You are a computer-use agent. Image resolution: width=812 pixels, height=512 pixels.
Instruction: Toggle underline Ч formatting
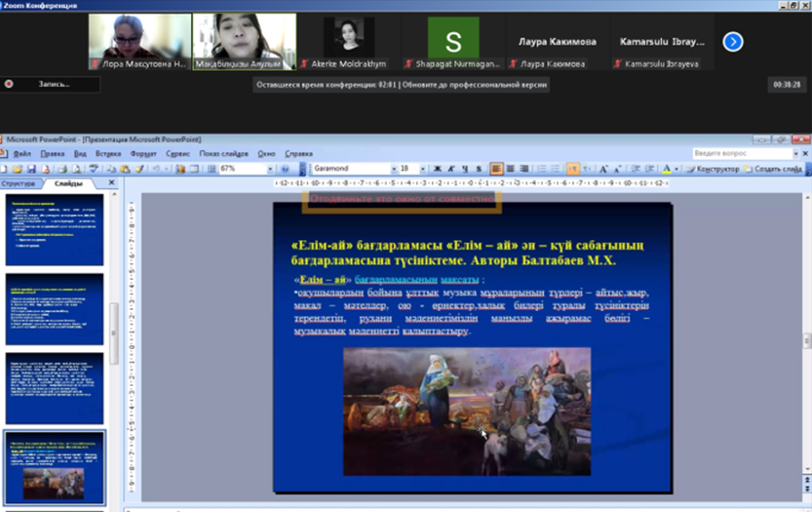point(464,169)
